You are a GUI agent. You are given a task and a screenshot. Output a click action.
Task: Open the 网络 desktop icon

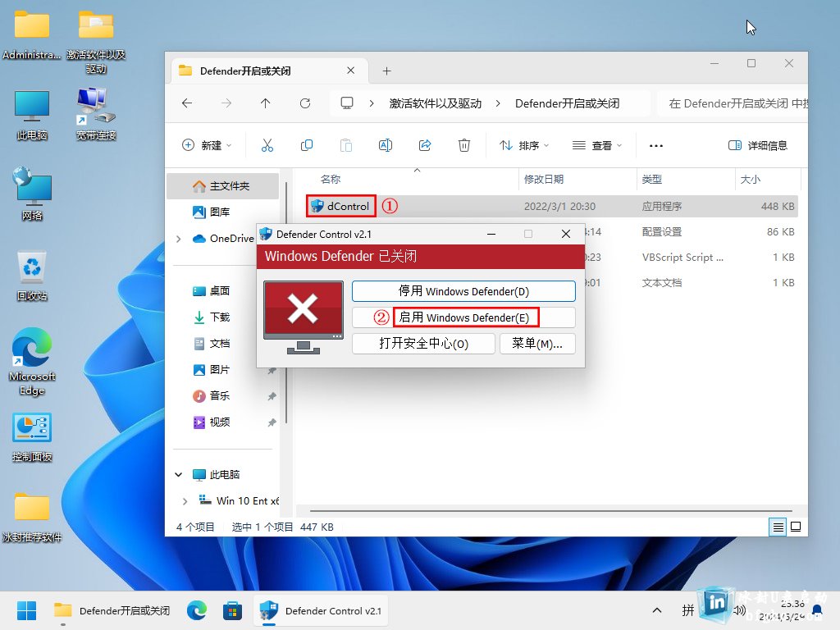(32, 193)
